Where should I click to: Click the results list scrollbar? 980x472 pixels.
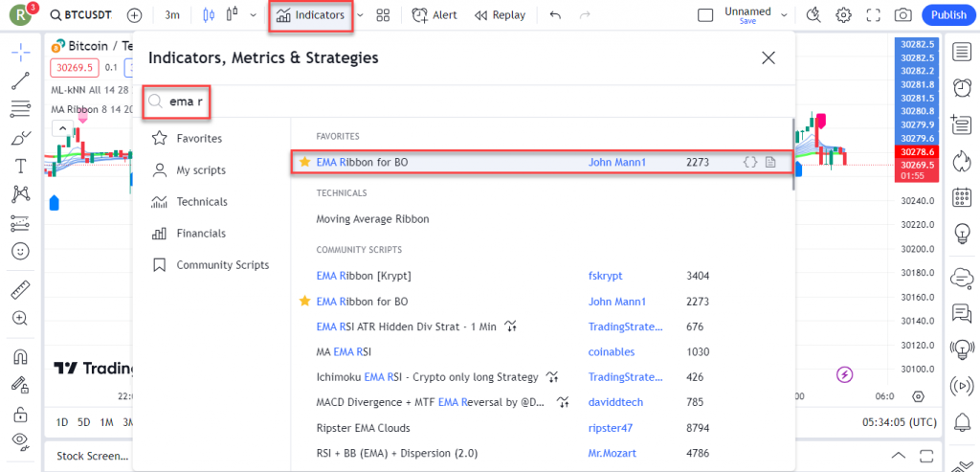pyautogui.click(x=792, y=155)
